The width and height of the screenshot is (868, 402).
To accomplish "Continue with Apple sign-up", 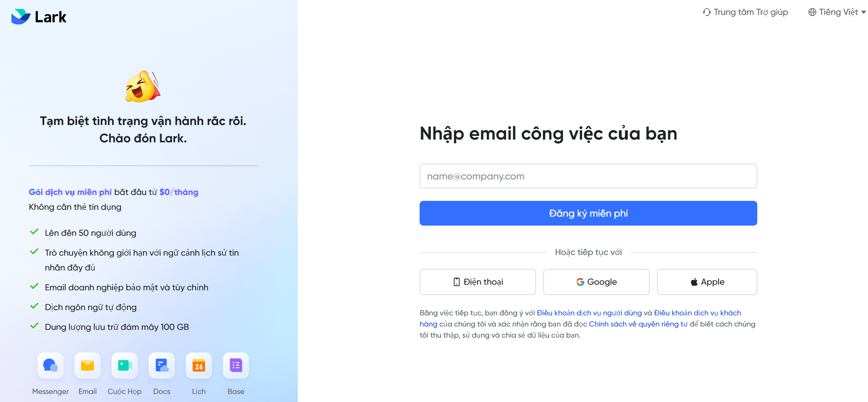I will (707, 282).
